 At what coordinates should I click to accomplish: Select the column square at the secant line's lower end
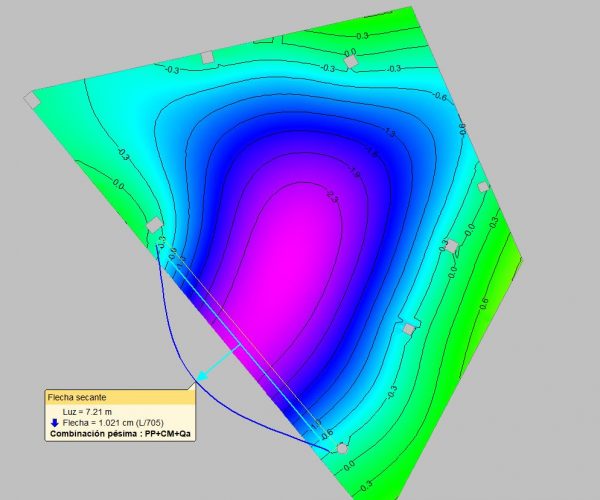pyautogui.click(x=342, y=449)
